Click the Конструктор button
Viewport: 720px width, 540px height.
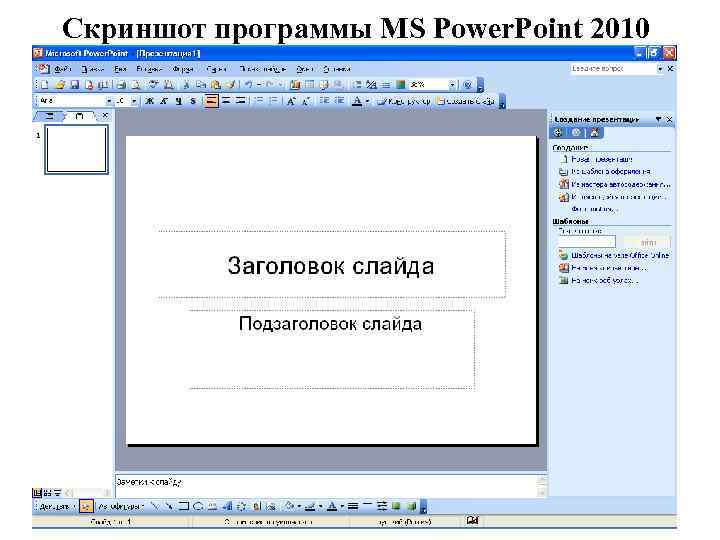tap(404, 101)
